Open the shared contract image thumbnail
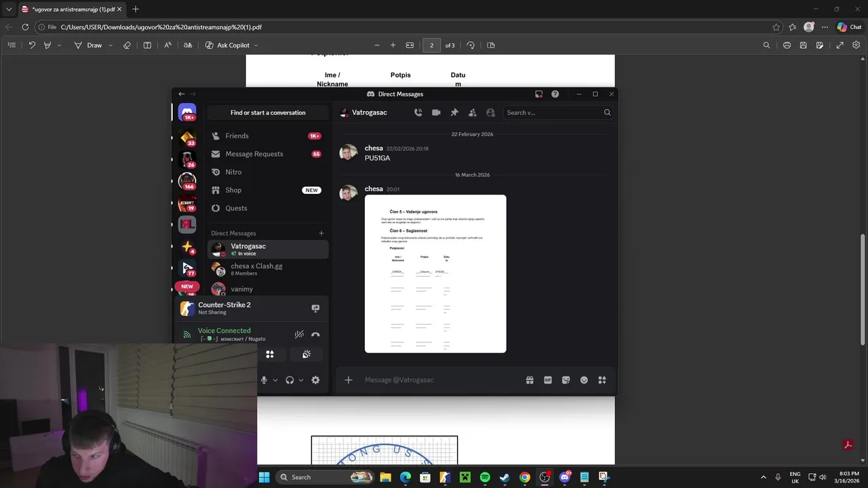The height and width of the screenshot is (488, 868). click(x=435, y=274)
